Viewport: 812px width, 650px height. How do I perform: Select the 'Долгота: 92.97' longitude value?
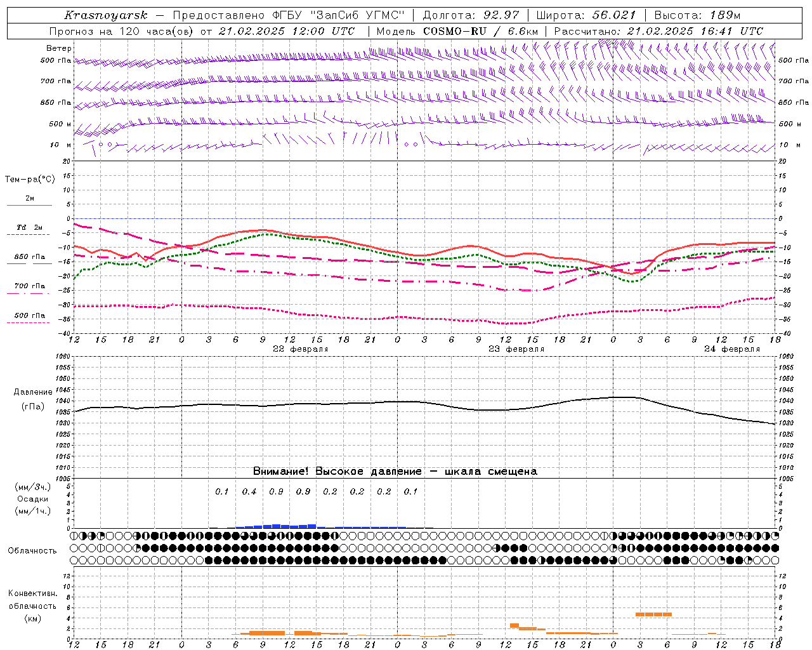(x=471, y=15)
